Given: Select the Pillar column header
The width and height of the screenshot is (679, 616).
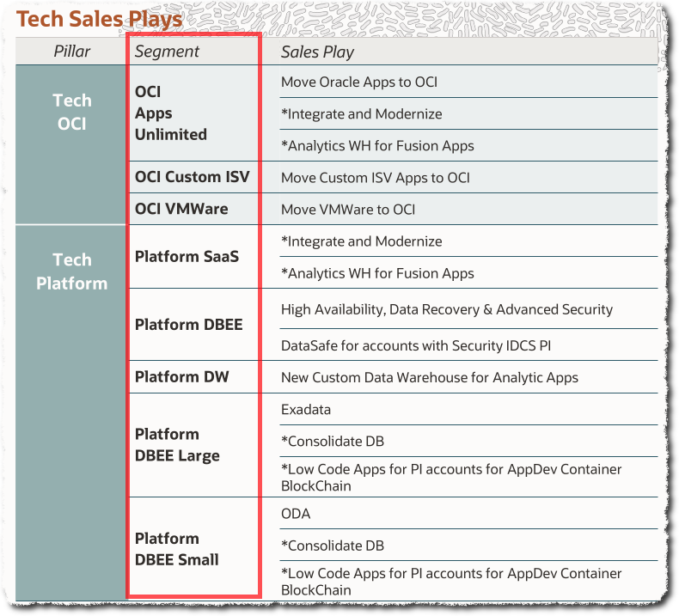Looking at the screenshot, I should coord(72,52).
